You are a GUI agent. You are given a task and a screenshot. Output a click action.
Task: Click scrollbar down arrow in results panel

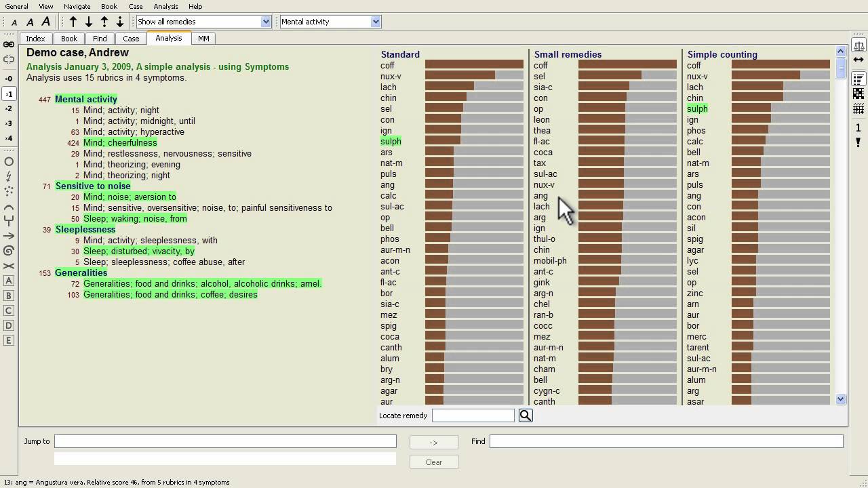(841, 399)
